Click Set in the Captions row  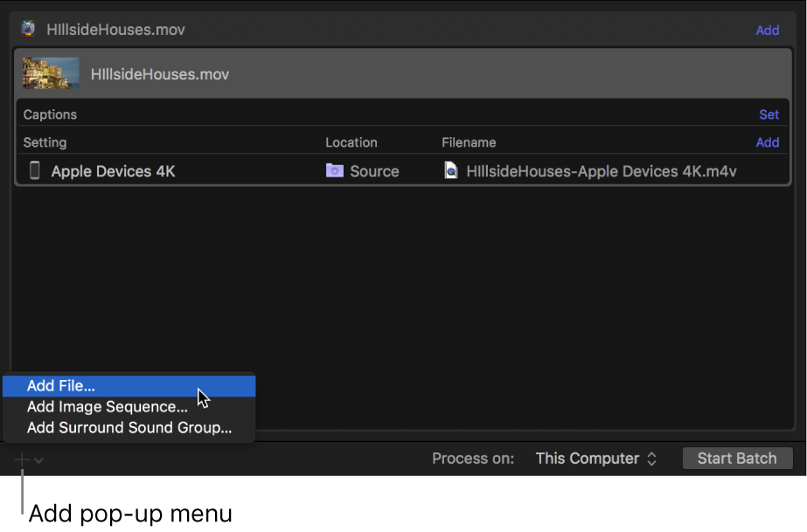coord(769,114)
